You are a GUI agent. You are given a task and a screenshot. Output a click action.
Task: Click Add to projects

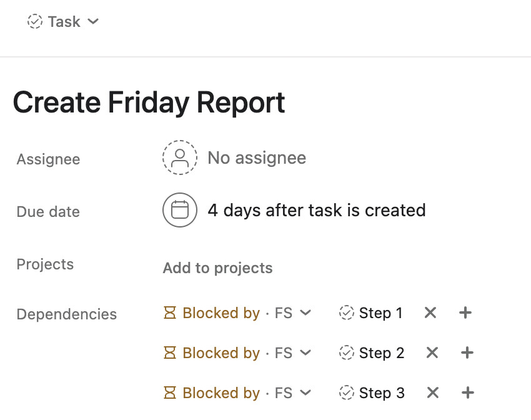coord(217,268)
